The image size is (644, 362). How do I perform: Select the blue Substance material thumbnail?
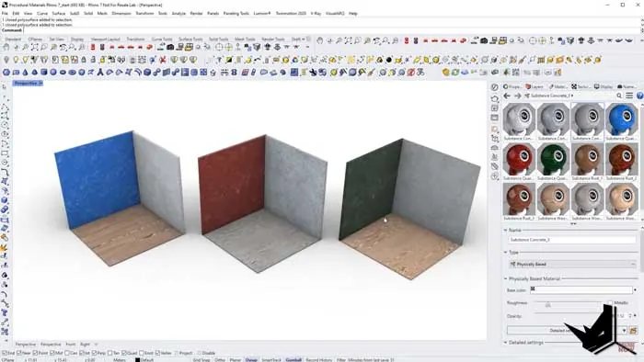[621, 119]
